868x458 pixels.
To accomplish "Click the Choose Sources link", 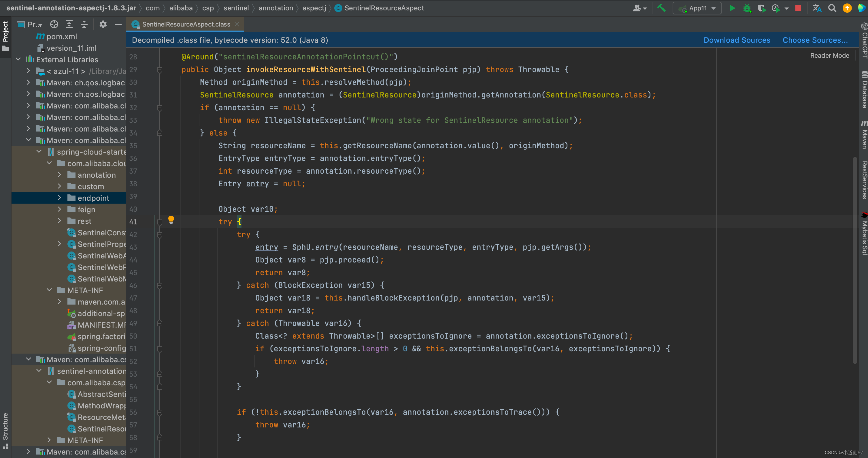I will tap(815, 40).
